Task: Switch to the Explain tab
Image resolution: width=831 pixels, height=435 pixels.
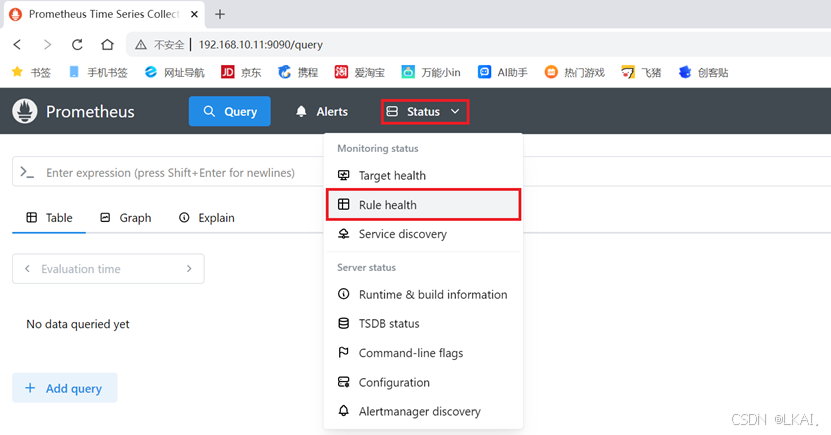Action: tap(207, 218)
